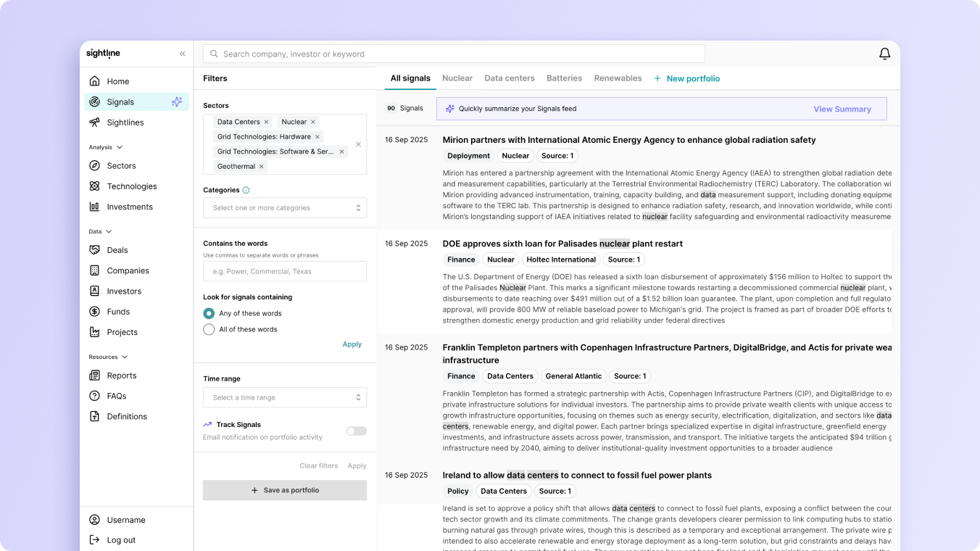Collapse the Analysis section
Image resolution: width=980 pixels, height=551 pixels.
click(x=120, y=147)
